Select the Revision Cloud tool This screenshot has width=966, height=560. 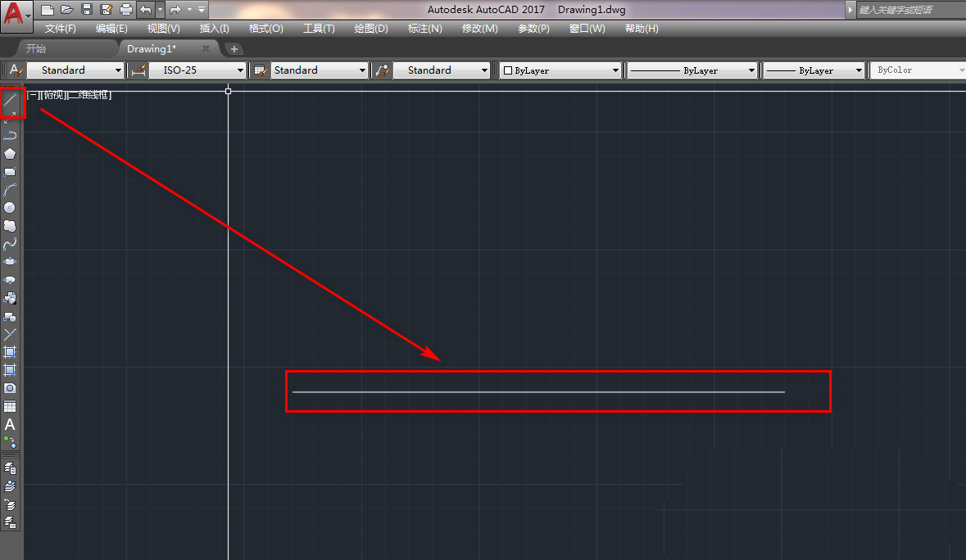(10, 226)
